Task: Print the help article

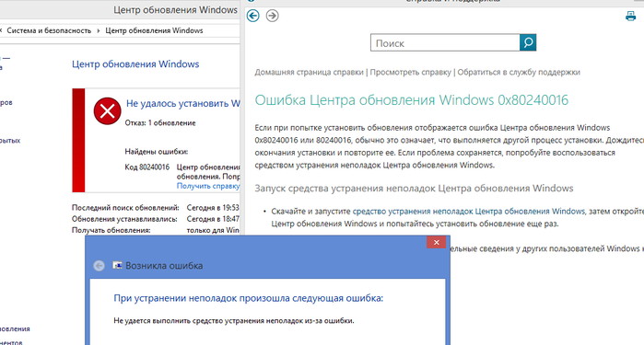Action: pos(630,16)
